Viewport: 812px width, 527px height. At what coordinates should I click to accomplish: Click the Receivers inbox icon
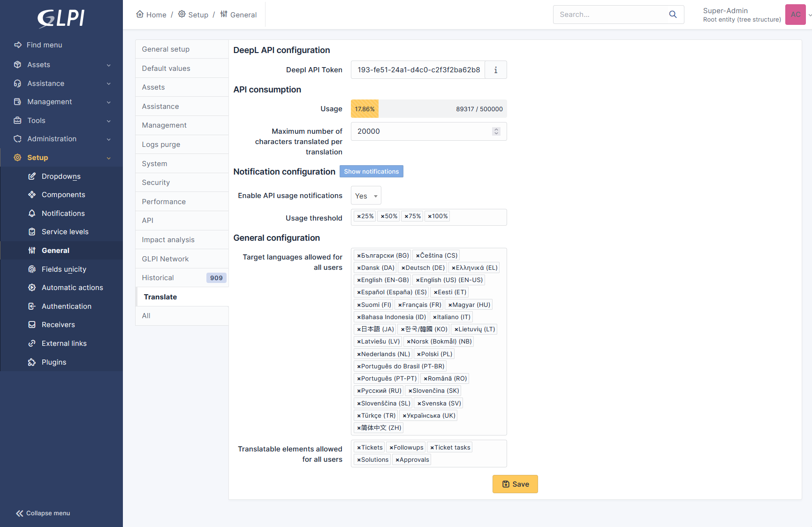32,325
